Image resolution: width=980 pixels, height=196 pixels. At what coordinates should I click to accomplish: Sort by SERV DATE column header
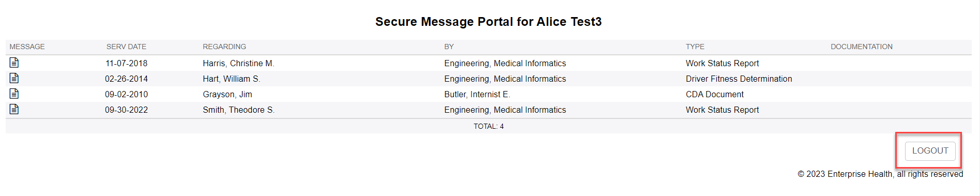[x=126, y=47]
